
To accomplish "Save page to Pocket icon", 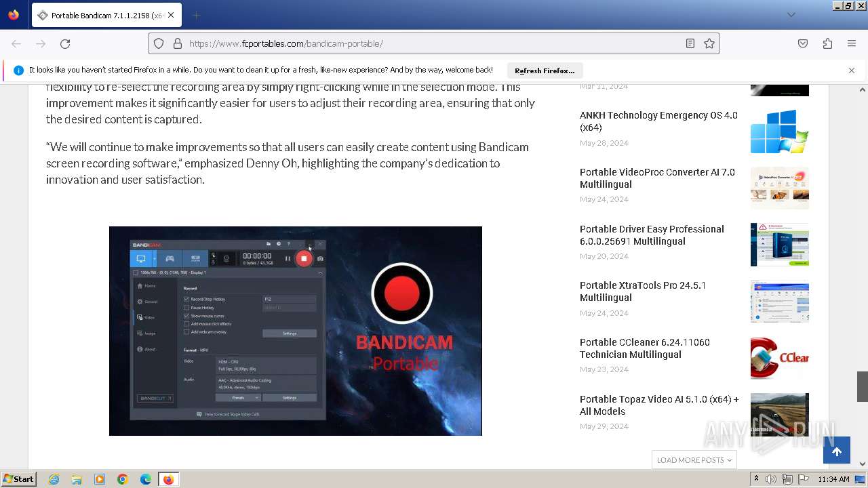I will point(803,43).
